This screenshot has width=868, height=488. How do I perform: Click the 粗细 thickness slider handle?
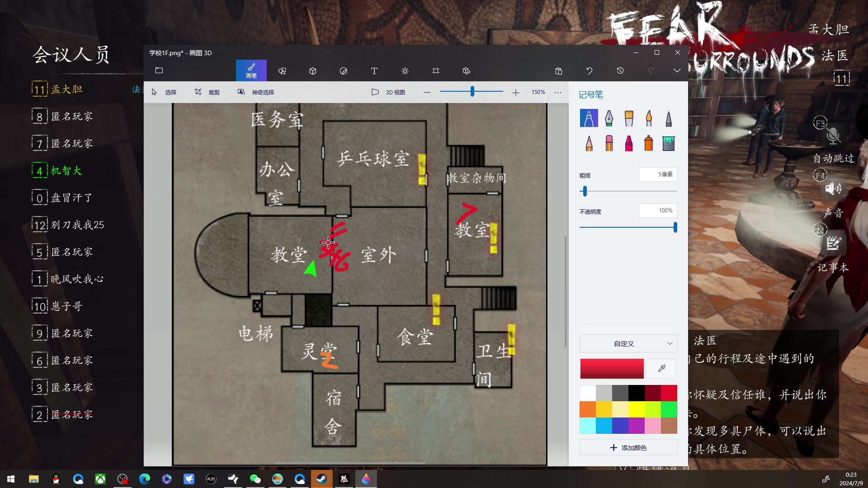pos(585,191)
